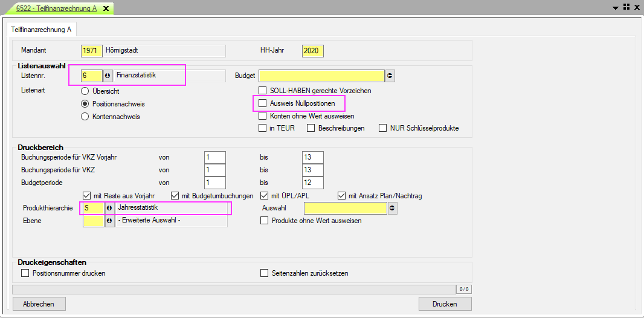Uncheck mit Reste aus Vorjahr
644x318 pixels.
pos(85,195)
